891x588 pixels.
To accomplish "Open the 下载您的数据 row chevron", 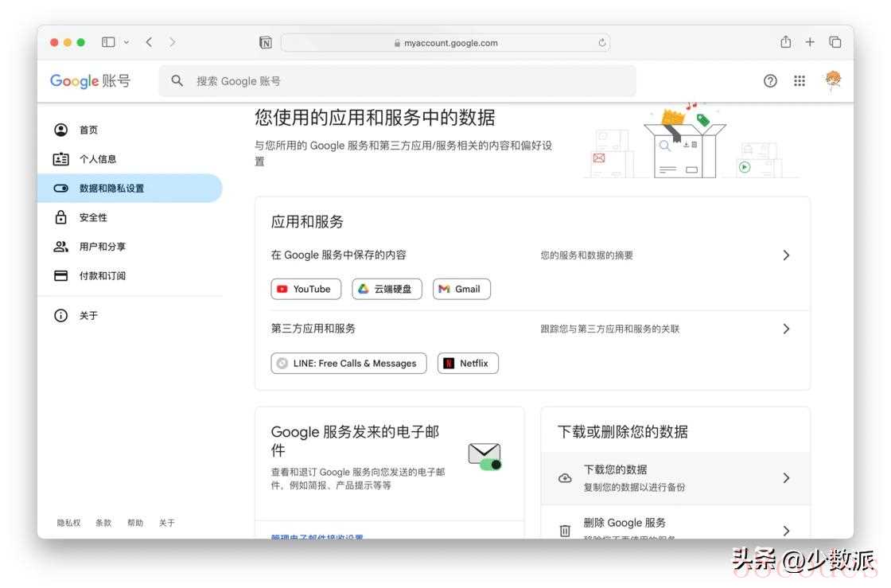I will coord(786,477).
